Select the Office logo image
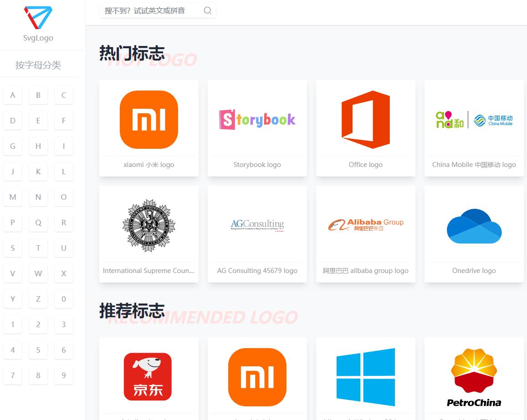The image size is (527, 420). (x=365, y=120)
